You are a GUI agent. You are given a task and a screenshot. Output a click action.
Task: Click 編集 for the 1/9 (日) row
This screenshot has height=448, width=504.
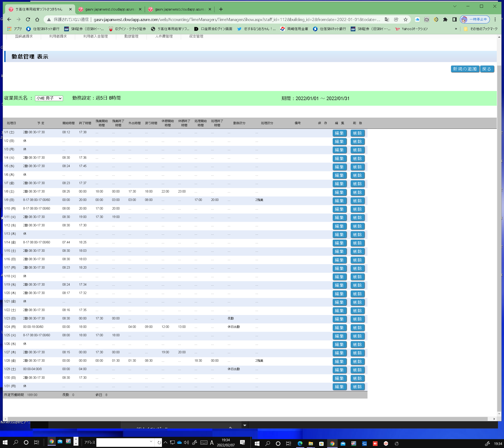339,201
